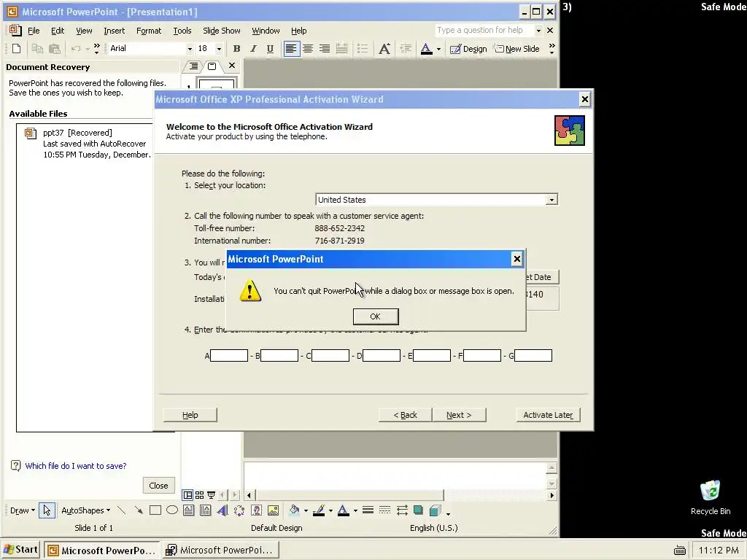The height and width of the screenshot is (560, 747).
Task: Click the Bullets list icon
Action: coord(363,49)
